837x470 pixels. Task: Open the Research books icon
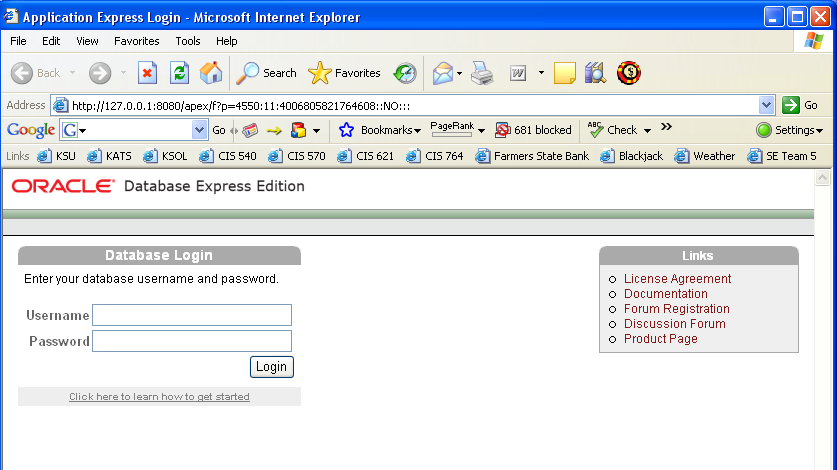click(x=595, y=73)
